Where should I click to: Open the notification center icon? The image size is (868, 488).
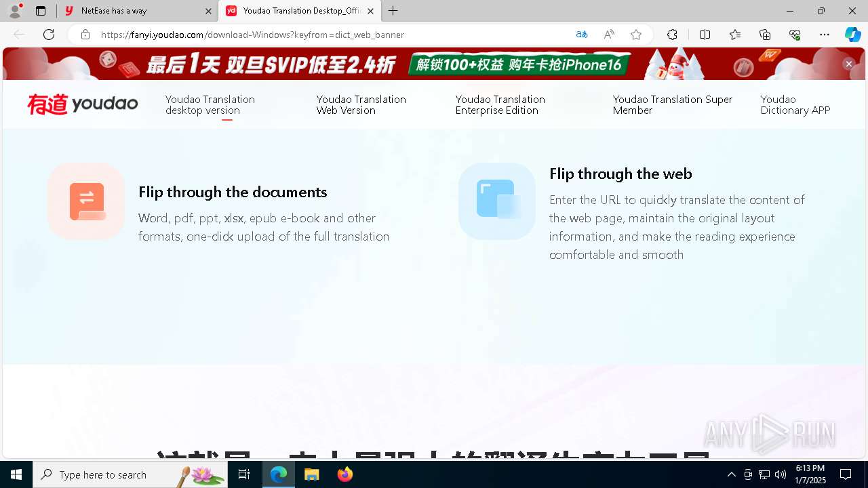point(846,474)
